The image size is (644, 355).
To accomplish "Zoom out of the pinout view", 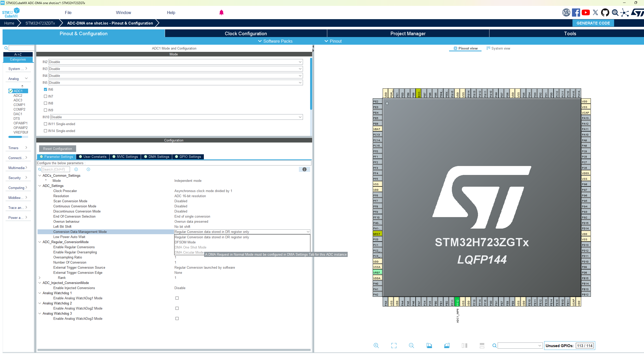I will click(x=412, y=345).
